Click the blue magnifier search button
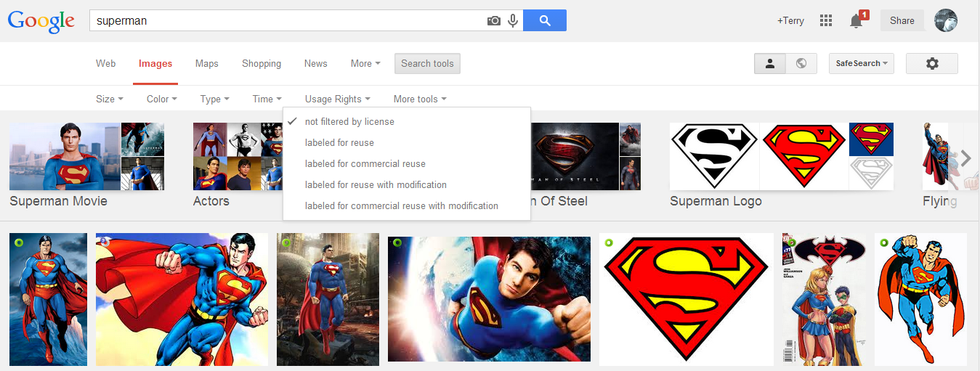Screen dimensions: 980x371 click(545, 20)
